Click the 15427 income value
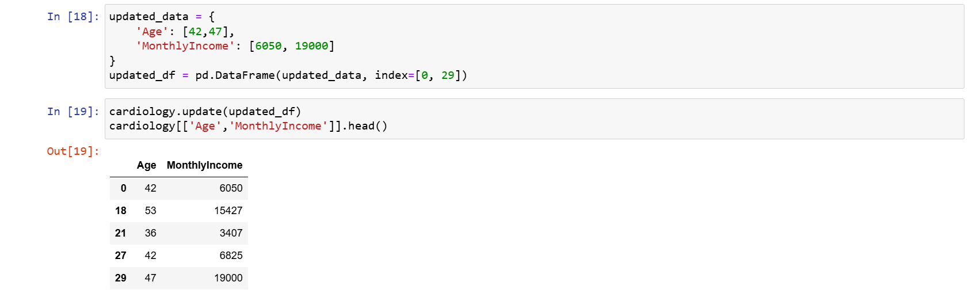 point(228,211)
